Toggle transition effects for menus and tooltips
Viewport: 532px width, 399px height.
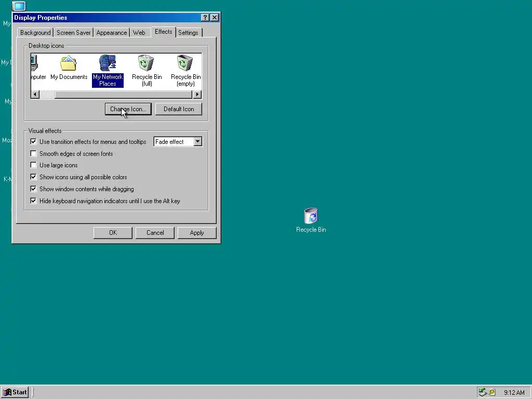pyautogui.click(x=33, y=141)
